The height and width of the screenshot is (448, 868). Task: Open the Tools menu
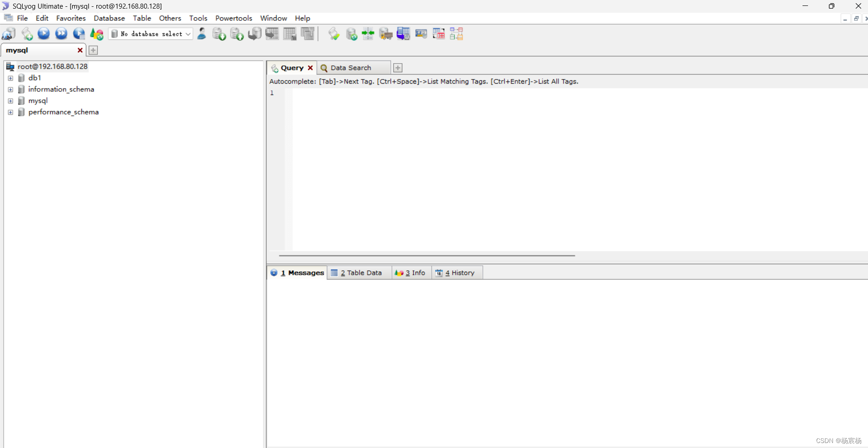pyautogui.click(x=198, y=18)
